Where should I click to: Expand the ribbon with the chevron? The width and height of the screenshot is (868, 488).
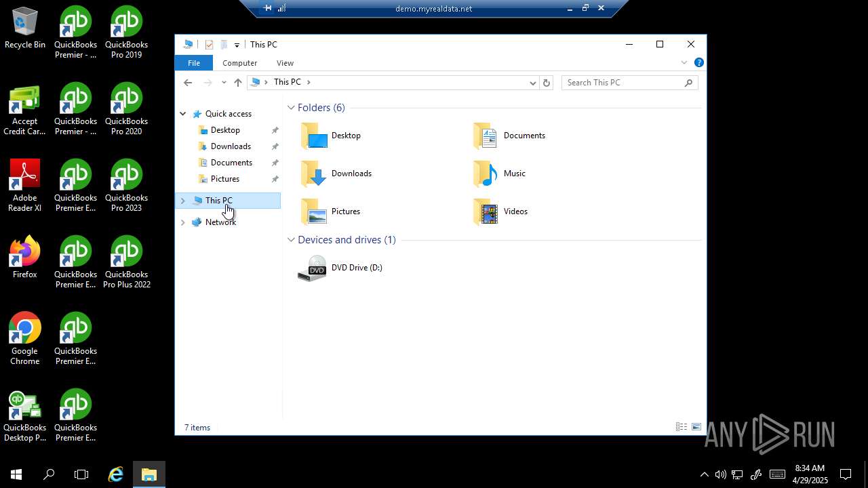pyautogui.click(x=684, y=62)
